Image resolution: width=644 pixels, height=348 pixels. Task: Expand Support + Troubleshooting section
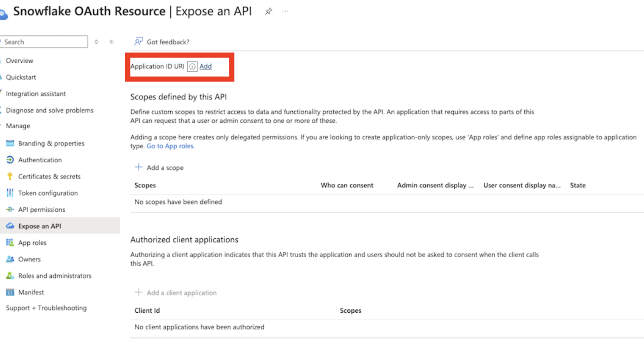click(46, 308)
